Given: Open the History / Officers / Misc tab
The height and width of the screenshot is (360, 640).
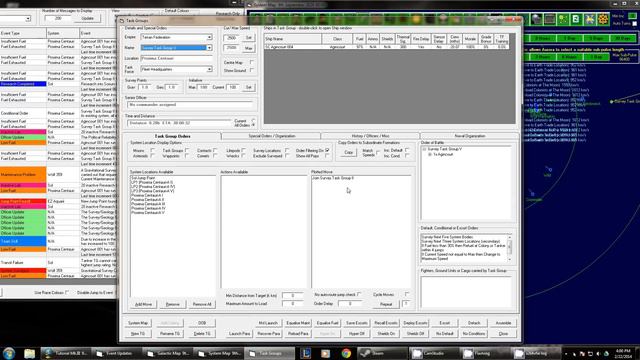Looking at the screenshot, I should [370, 136].
